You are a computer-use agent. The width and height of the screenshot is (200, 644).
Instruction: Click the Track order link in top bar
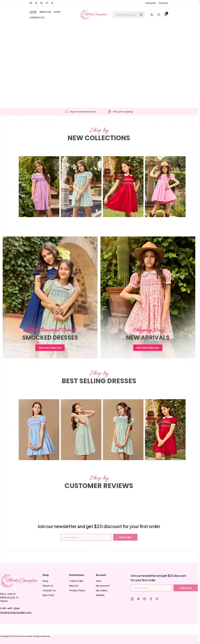pyautogui.click(x=150, y=3)
